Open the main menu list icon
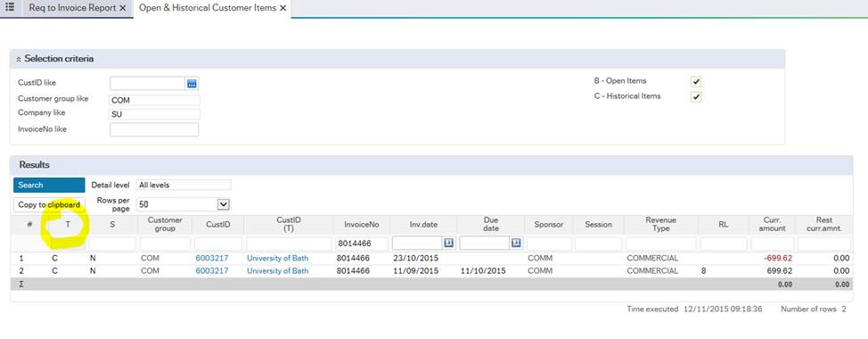 pyautogui.click(x=10, y=8)
